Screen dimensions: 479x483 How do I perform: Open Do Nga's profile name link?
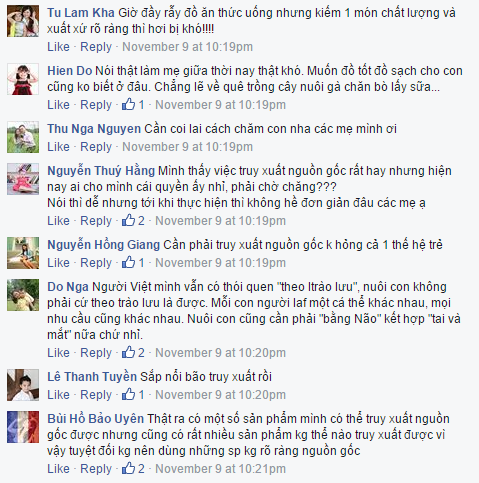(x=68, y=287)
